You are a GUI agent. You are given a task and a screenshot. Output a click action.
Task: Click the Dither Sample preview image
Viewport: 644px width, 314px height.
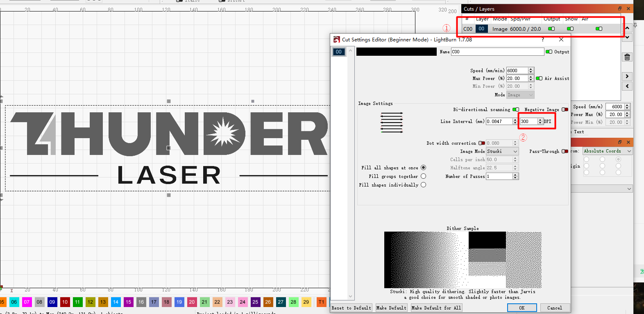[463, 260]
